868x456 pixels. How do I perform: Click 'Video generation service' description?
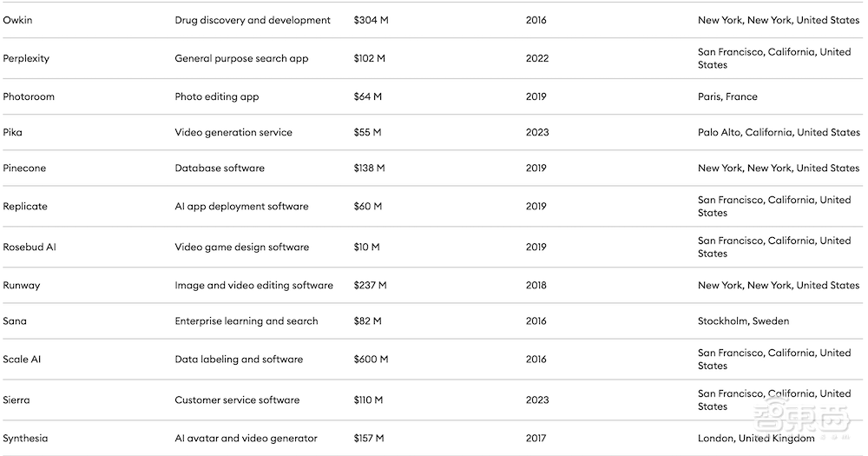tap(233, 132)
